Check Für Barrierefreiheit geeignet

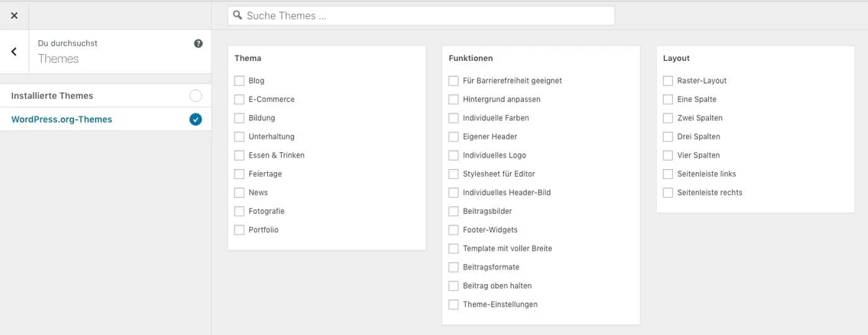tap(454, 81)
